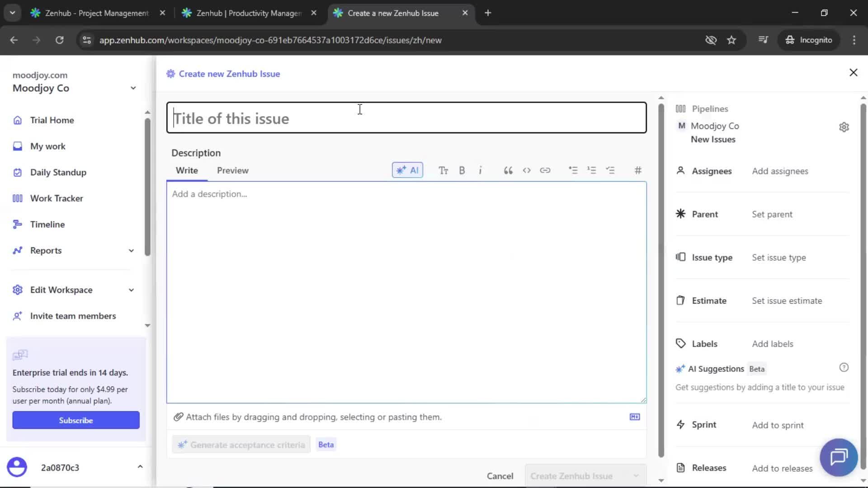Click Generate acceptance criteria

coord(241,444)
